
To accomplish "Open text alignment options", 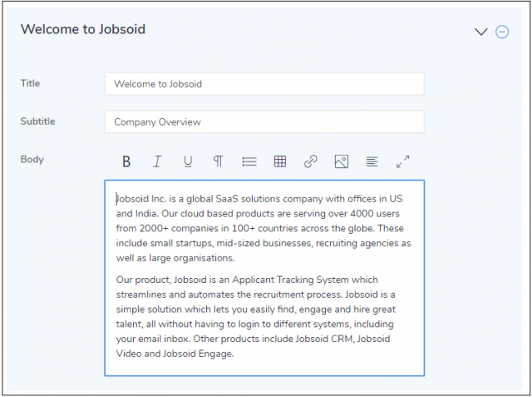I will point(372,161).
